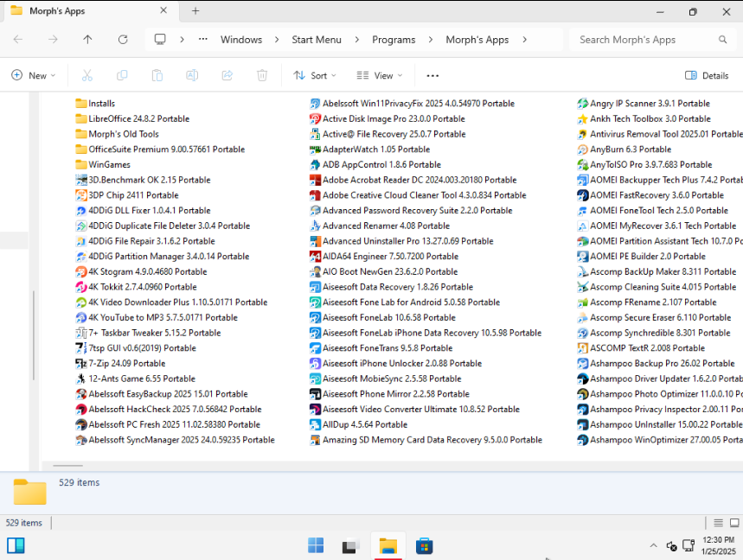Click the navigation pane vertical scrollbar

(x=33, y=335)
